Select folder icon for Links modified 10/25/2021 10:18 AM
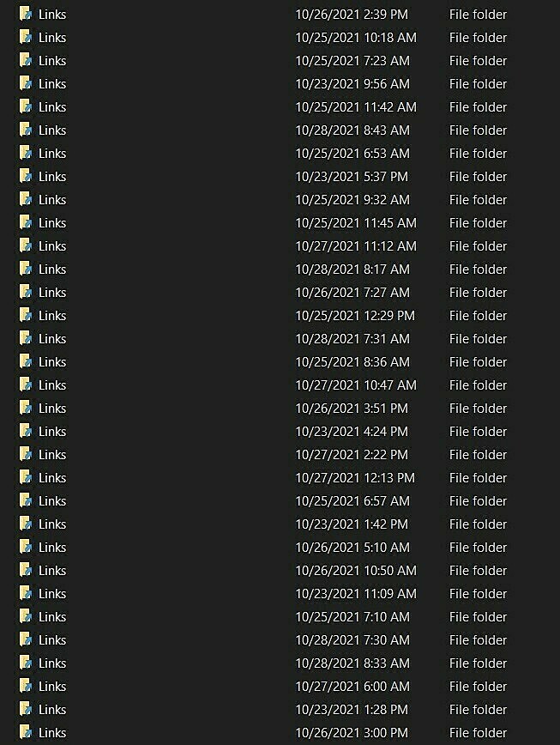The width and height of the screenshot is (560, 745). tap(26, 37)
